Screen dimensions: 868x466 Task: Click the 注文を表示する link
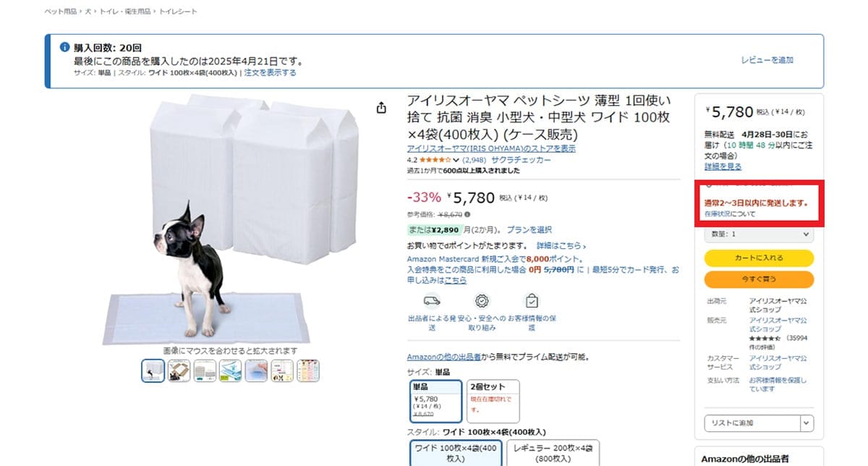click(x=270, y=72)
